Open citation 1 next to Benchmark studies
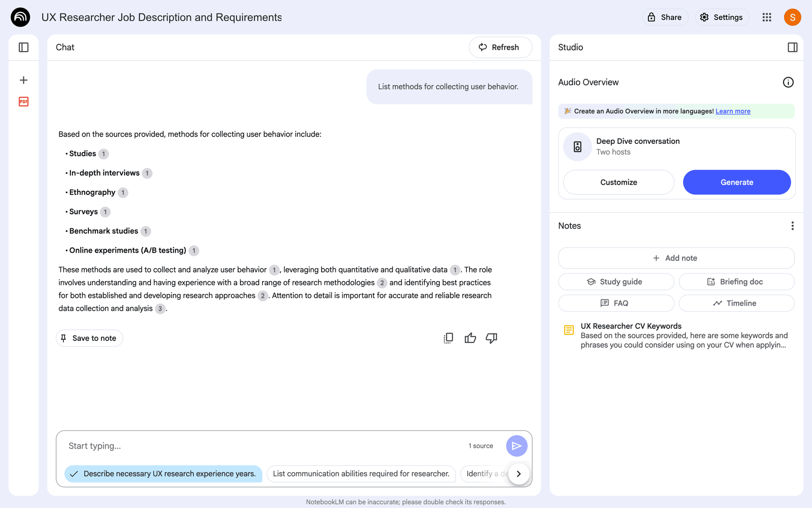Screen dimensions: 812x508 [x=146, y=231]
